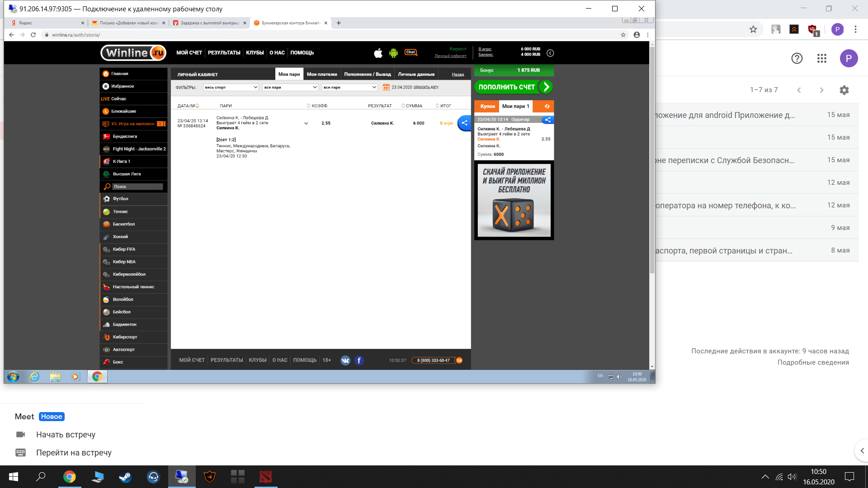Click the Поиск search field in sidebar
Screen dimensions: 868x488
(137, 187)
